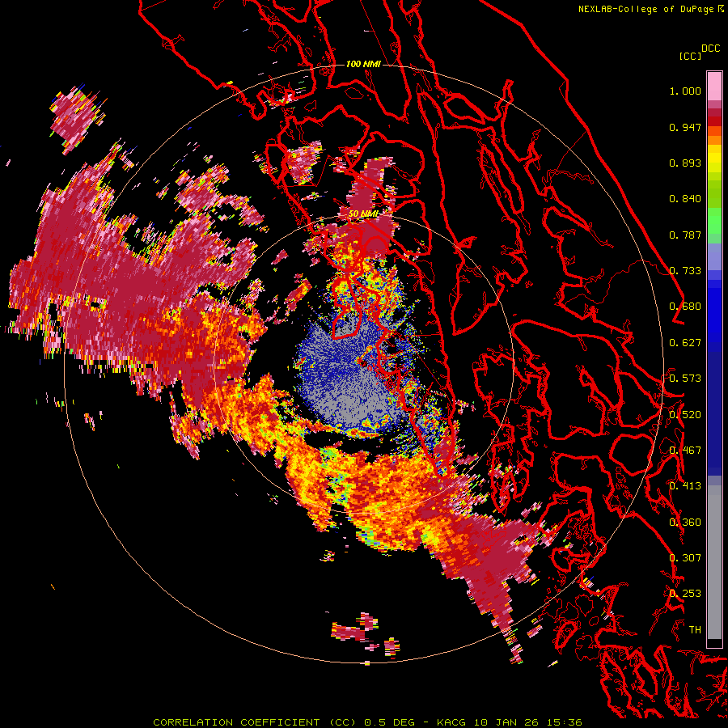The height and width of the screenshot is (728, 728).
Task: Click the 0.573 legend value
Action: coord(685,379)
